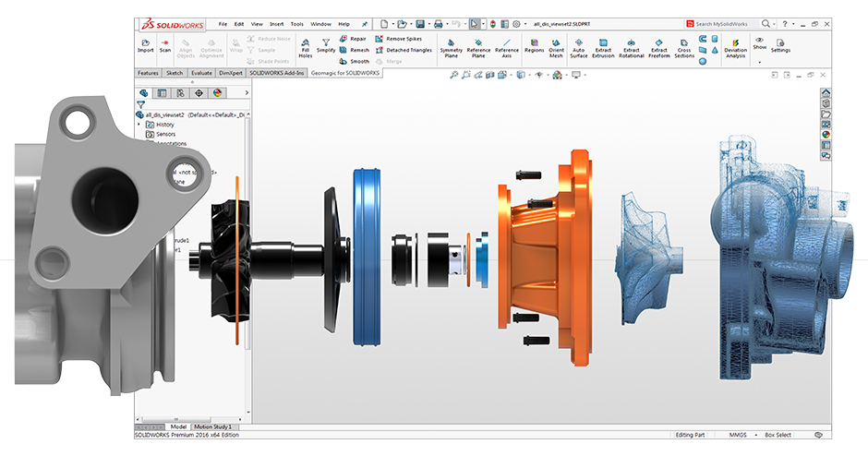The width and height of the screenshot is (868, 456).
Task: Switch to the Motion Study 1 tab
Action: point(211,426)
